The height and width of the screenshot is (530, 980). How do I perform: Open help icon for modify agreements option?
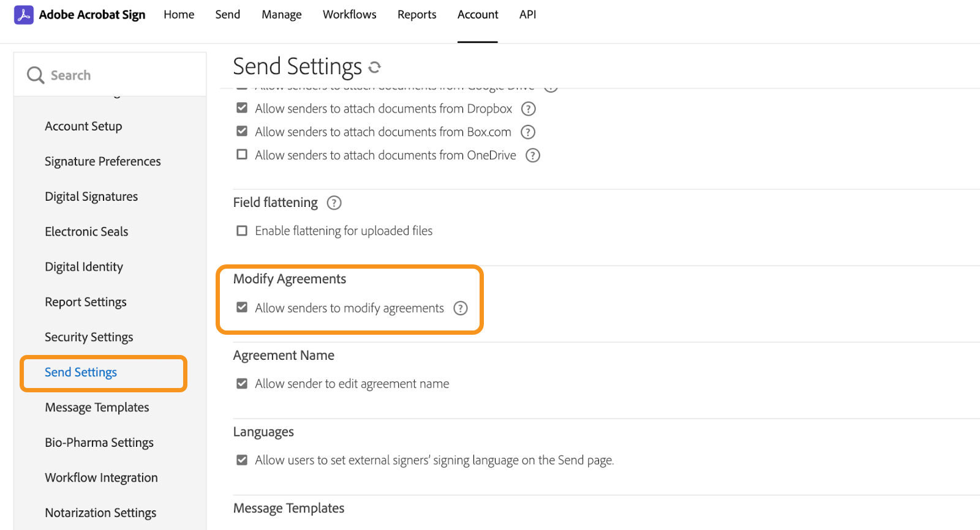tap(460, 308)
